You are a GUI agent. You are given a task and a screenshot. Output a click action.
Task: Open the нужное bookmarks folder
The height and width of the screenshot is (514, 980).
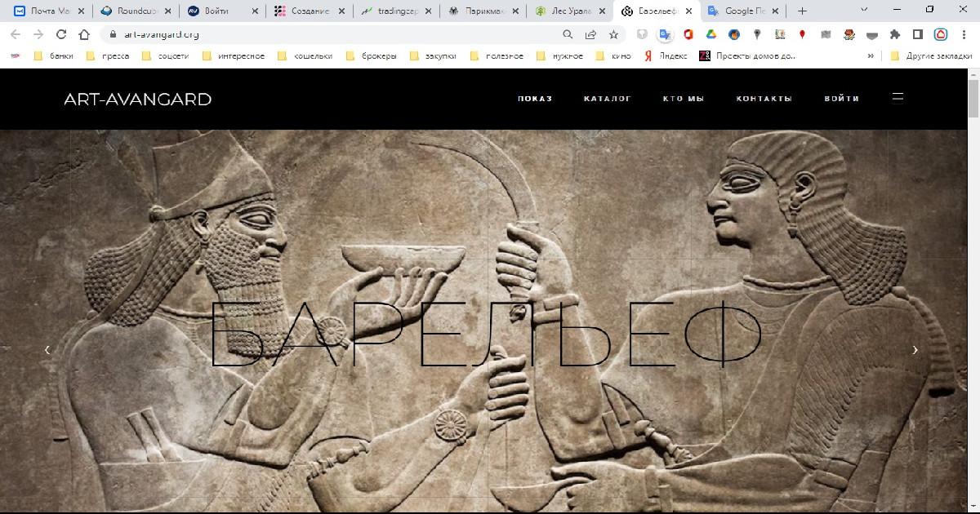pos(560,56)
